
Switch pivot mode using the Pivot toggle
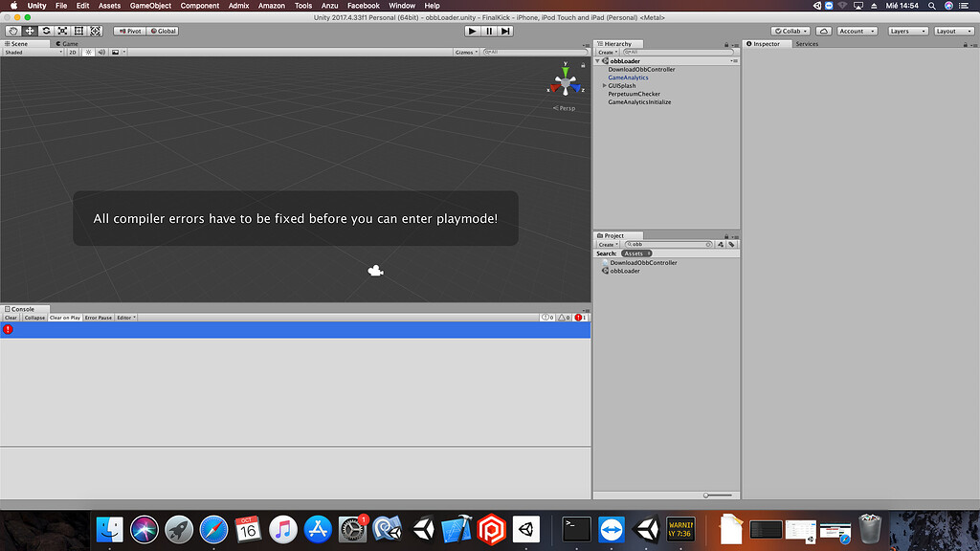pyautogui.click(x=128, y=31)
